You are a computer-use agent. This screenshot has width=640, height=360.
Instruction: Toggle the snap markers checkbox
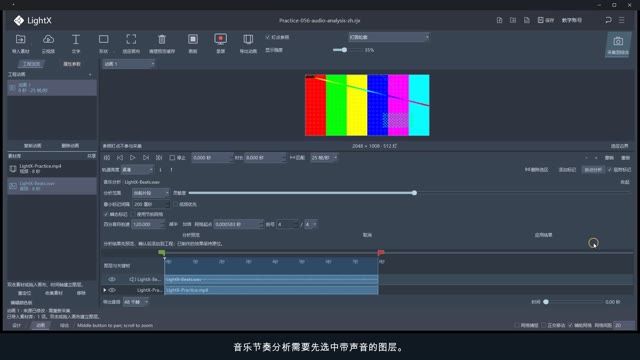point(106,214)
